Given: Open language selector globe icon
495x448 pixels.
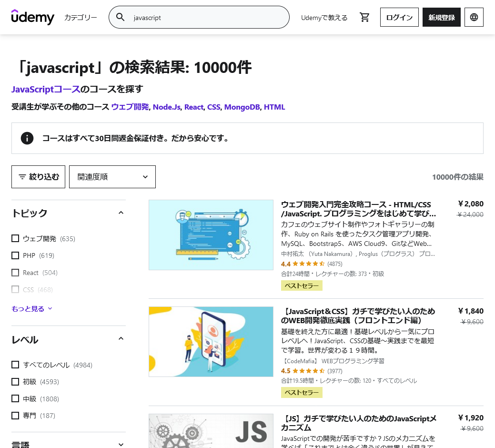Looking at the screenshot, I should [x=474, y=18].
